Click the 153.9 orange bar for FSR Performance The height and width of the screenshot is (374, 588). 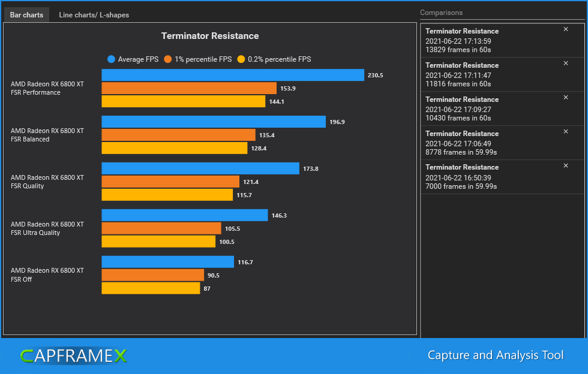[189, 89]
